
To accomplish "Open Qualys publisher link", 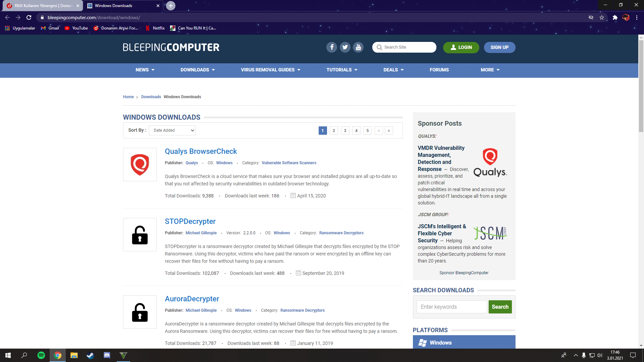I will [192, 163].
